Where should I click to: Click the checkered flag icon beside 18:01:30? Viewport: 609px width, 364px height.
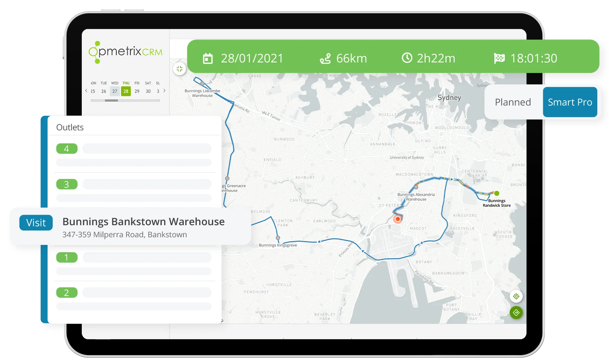[499, 58]
